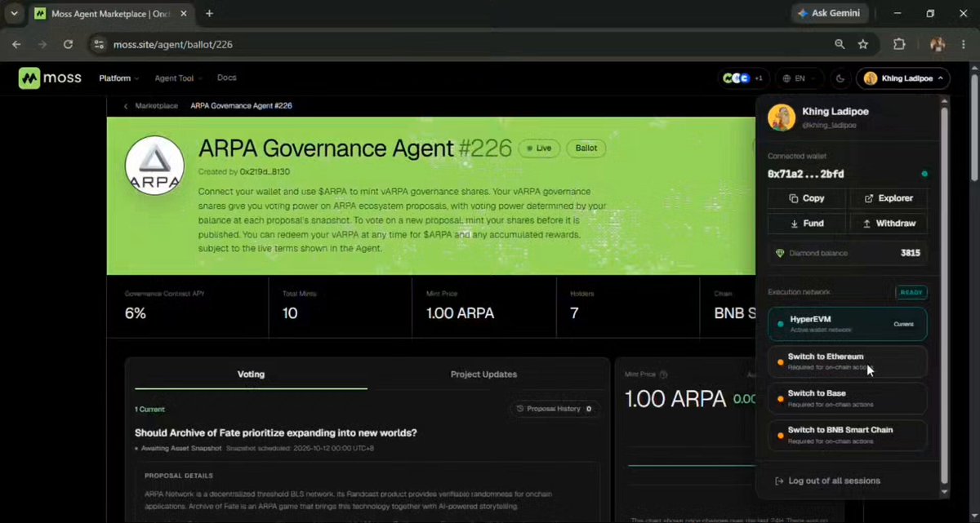Image resolution: width=980 pixels, height=523 pixels.
Task: Open wallet in Explorer
Action: point(889,198)
